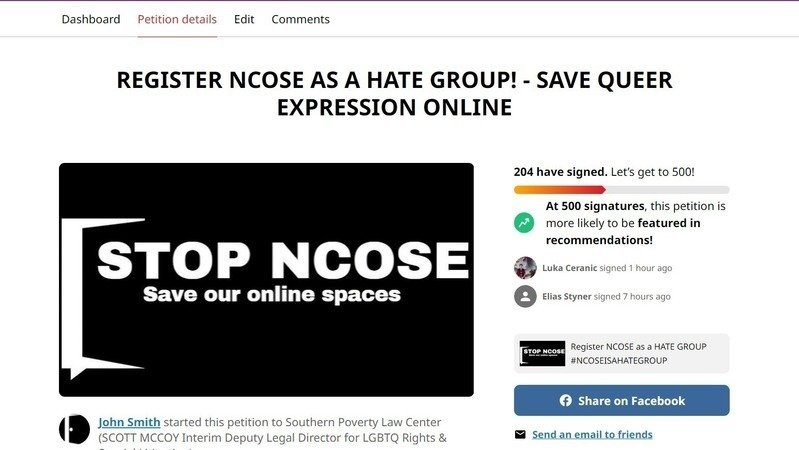Click the green trending arrow icon
This screenshot has height=450, width=799.
(524, 223)
